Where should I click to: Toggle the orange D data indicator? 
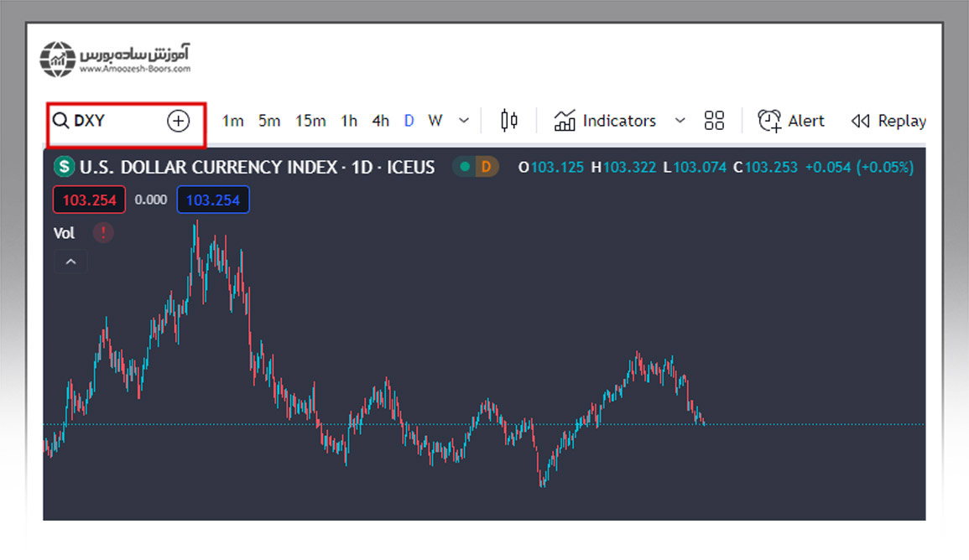pyautogui.click(x=486, y=167)
